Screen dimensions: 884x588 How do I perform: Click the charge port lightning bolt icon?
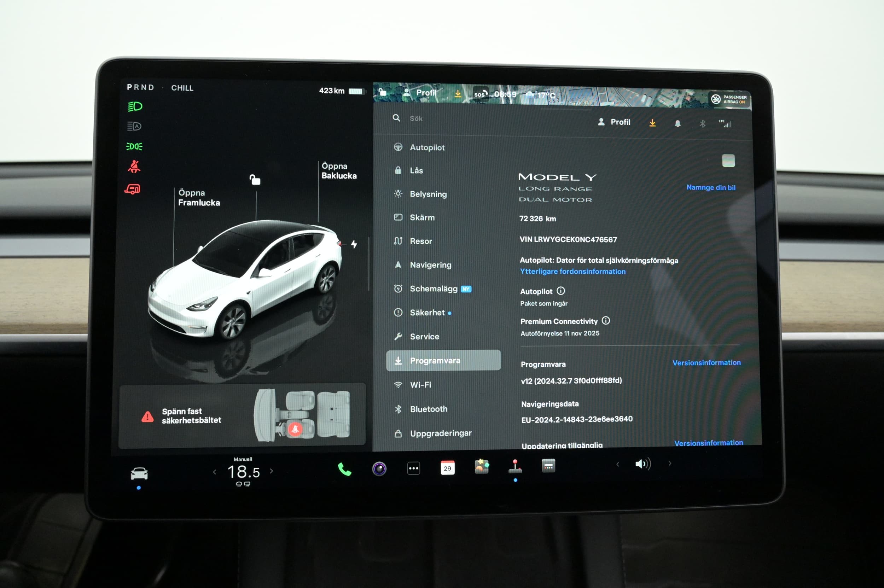click(x=354, y=244)
